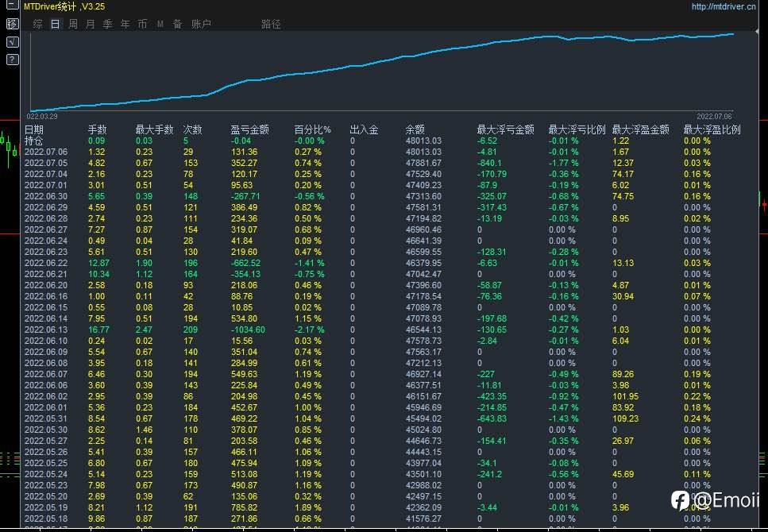Image resolution: width=768 pixels, height=532 pixels.
Task: Click the 2022.07.06 chart end date label
Action: pos(714,116)
